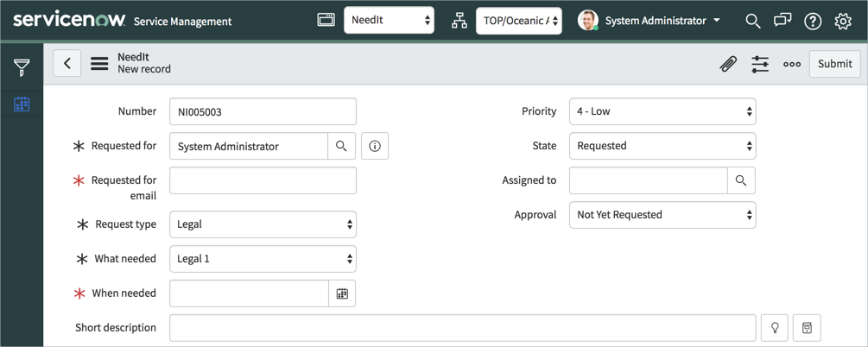Open the personalize form sliders icon
868x347 pixels.
click(x=760, y=64)
